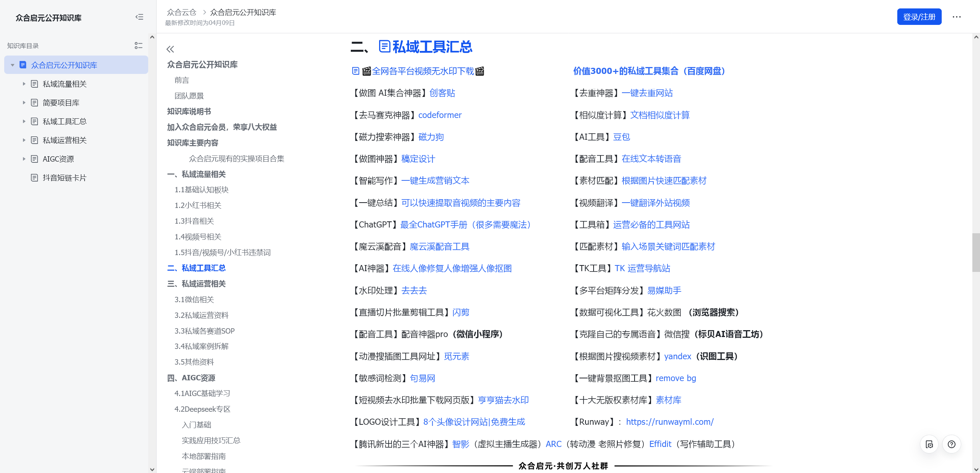
Task: Jump to 本地部署指南 outline entry
Action: click(203, 456)
